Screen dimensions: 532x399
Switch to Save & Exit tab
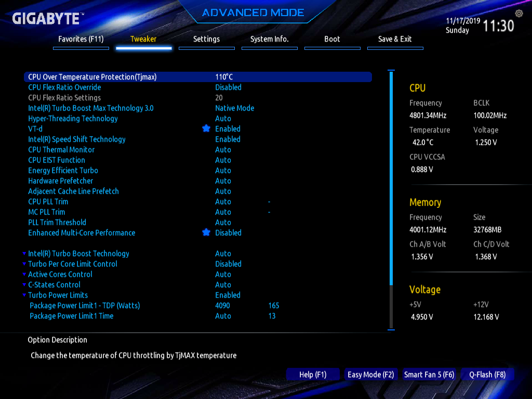[x=395, y=40]
